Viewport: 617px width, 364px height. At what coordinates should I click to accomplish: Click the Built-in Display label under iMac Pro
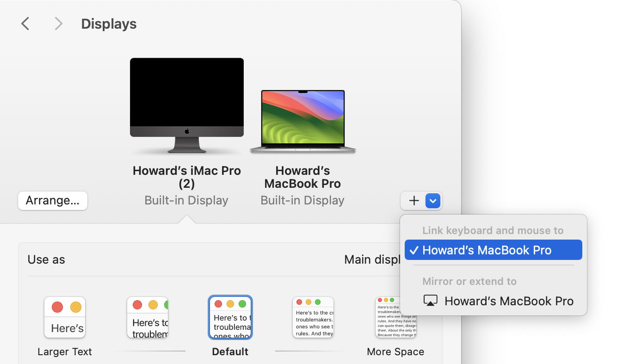coord(186,200)
